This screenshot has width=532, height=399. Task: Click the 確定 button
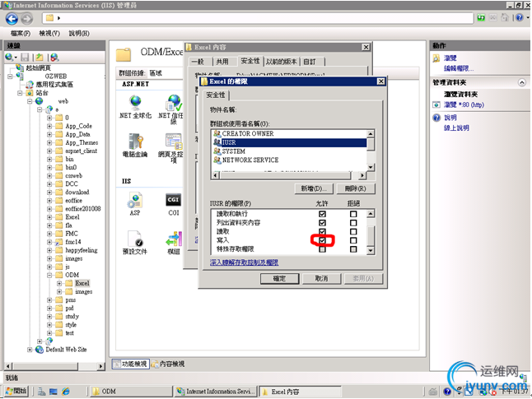click(x=279, y=279)
